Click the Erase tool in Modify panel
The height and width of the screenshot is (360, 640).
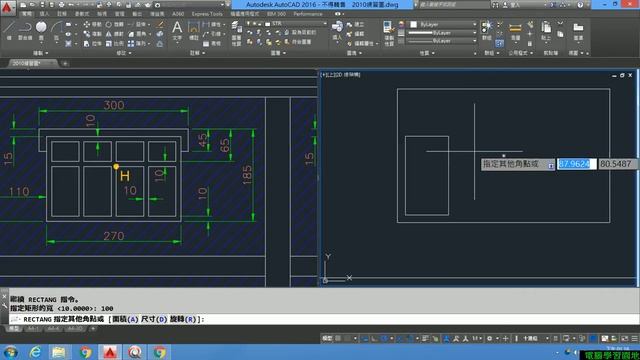(160, 25)
